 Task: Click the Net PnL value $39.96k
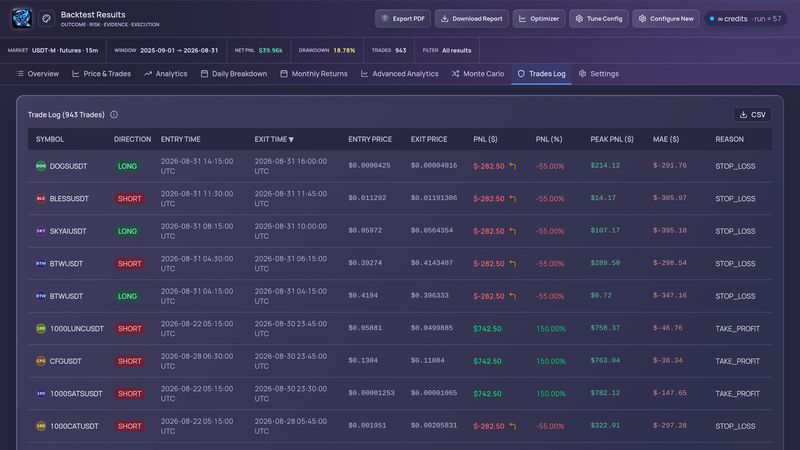tap(270, 51)
